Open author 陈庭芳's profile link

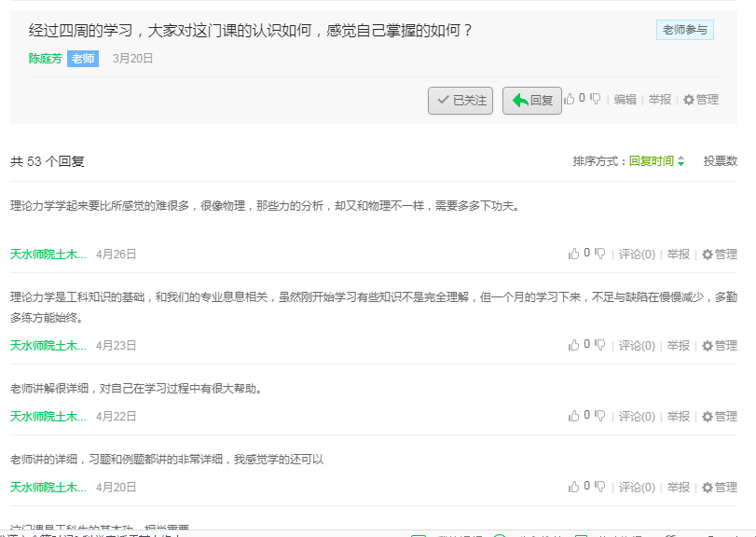45,59
